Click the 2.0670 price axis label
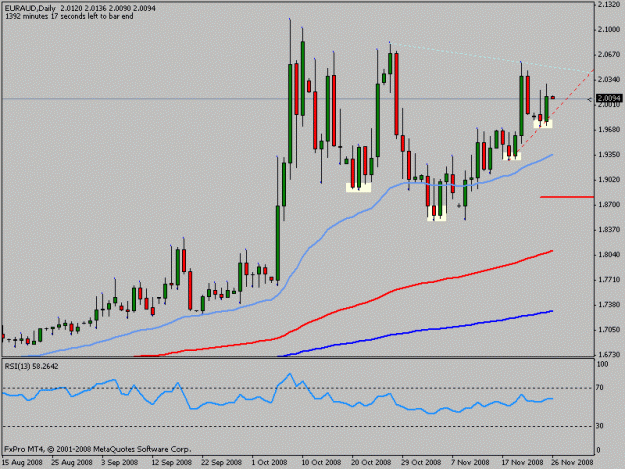This screenshot has width=625, height=469. [x=609, y=55]
